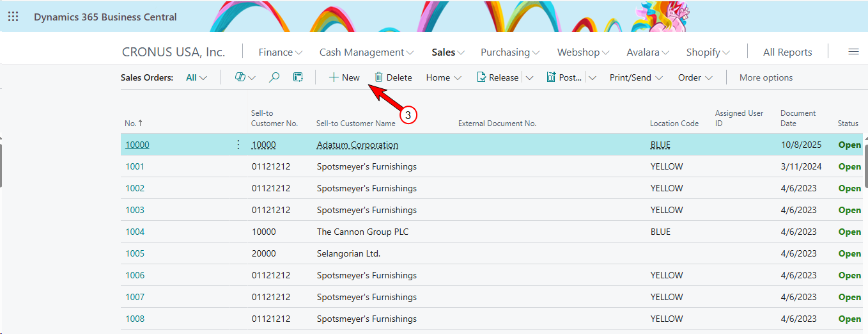The height and width of the screenshot is (334, 868).
Task: Expand the Post split dropdown arrow
Action: tap(593, 78)
